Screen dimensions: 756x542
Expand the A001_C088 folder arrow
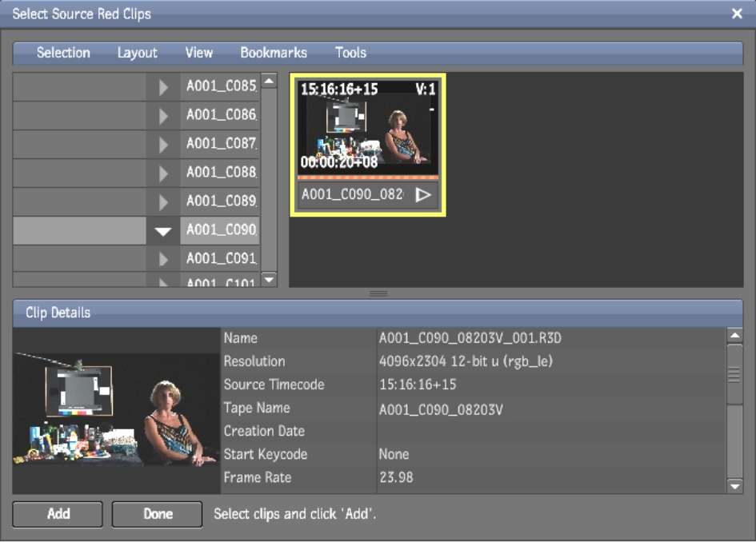(163, 173)
